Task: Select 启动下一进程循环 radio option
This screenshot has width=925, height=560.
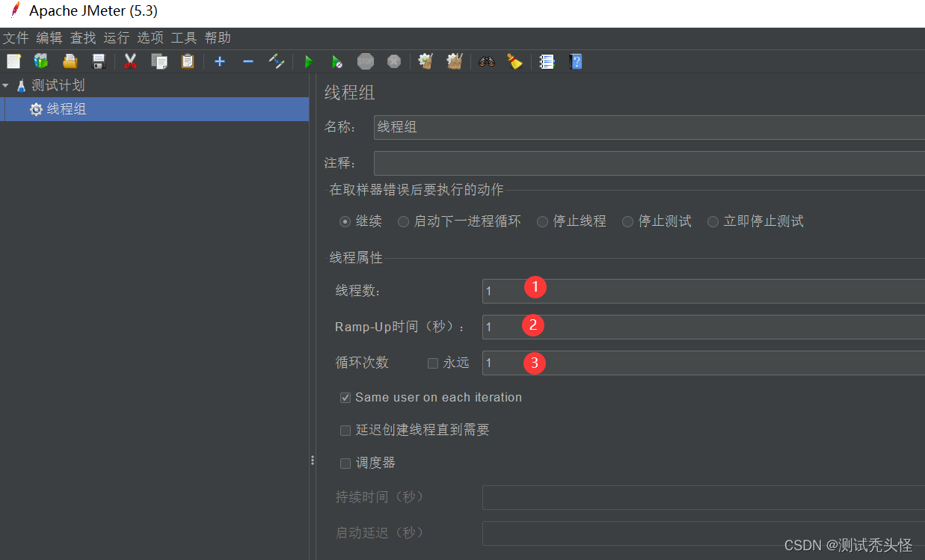Action: [x=403, y=221]
